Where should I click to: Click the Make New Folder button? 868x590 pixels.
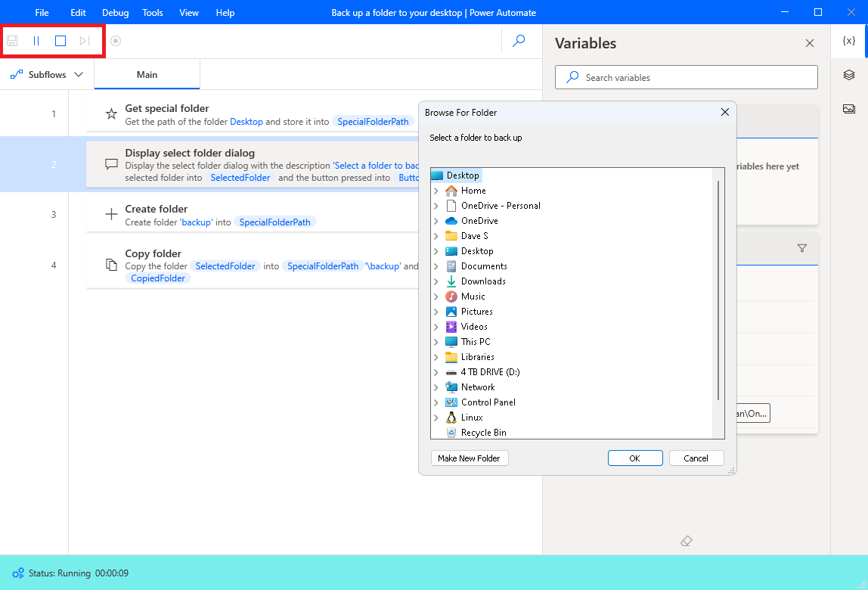(x=470, y=458)
